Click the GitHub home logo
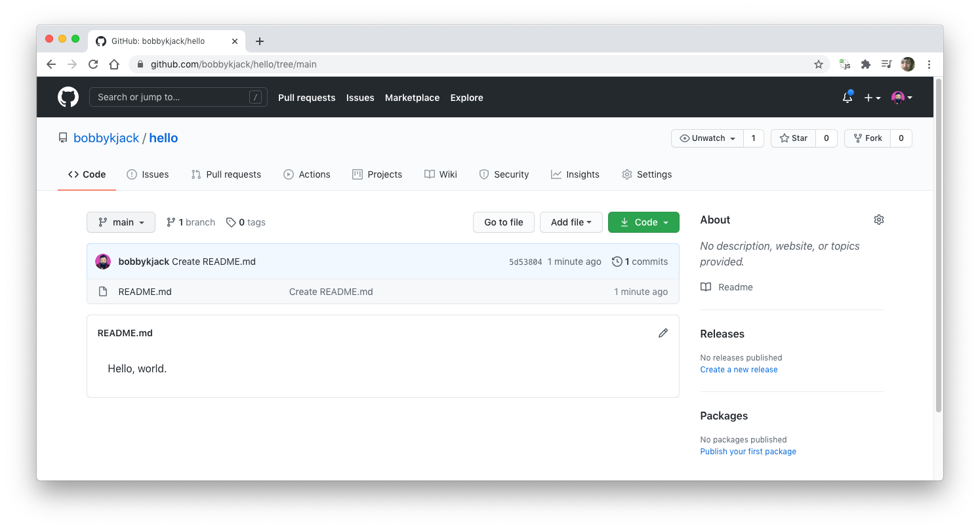This screenshot has width=980, height=529. point(68,96)
